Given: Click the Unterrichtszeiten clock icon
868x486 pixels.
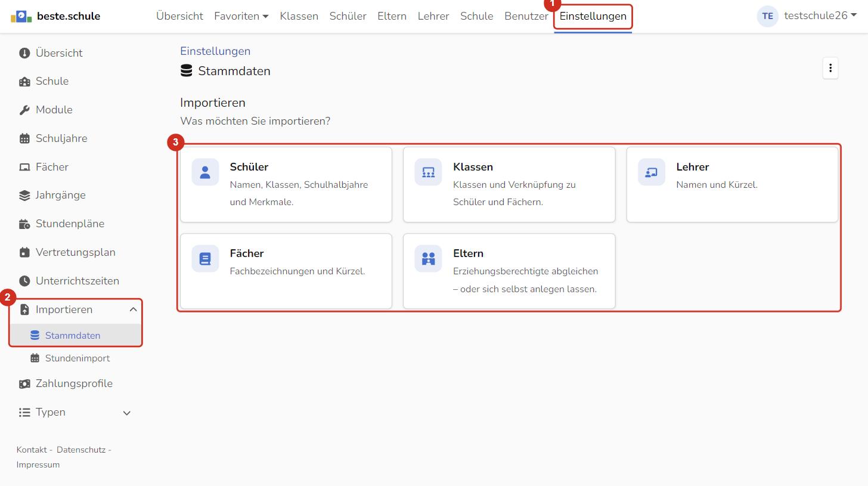Looking at the screenshot, I should 24,281.
